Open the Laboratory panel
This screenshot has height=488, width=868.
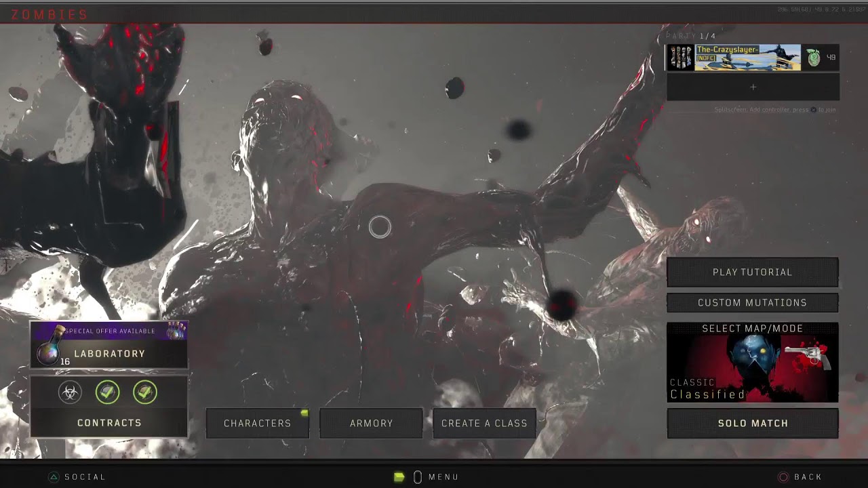(x=109, y=346)
